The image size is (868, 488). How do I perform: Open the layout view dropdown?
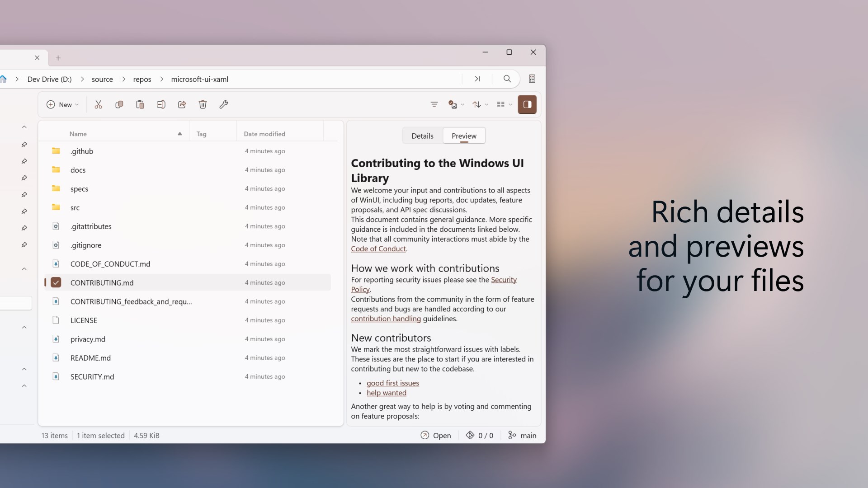point(503,104)
